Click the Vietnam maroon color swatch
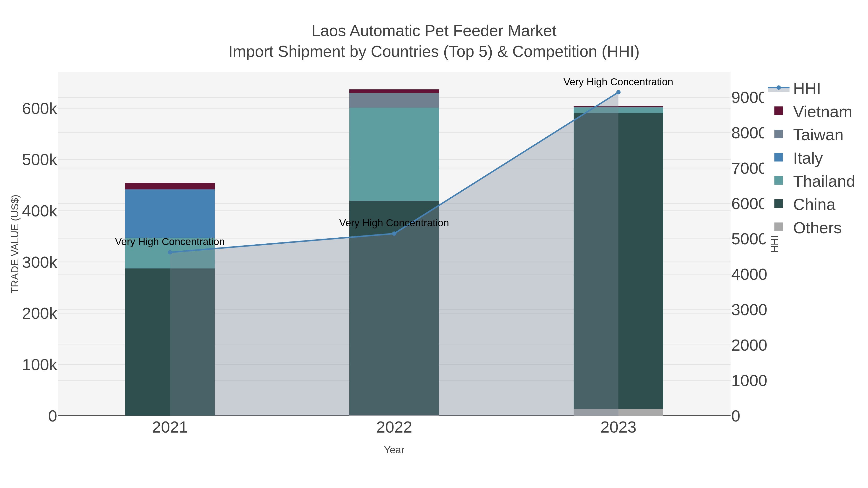This screenshot has width=868, height=488. [x=779, y=111]
